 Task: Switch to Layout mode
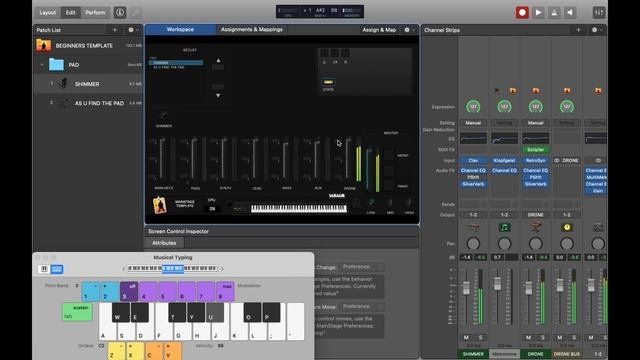[47, 13]
